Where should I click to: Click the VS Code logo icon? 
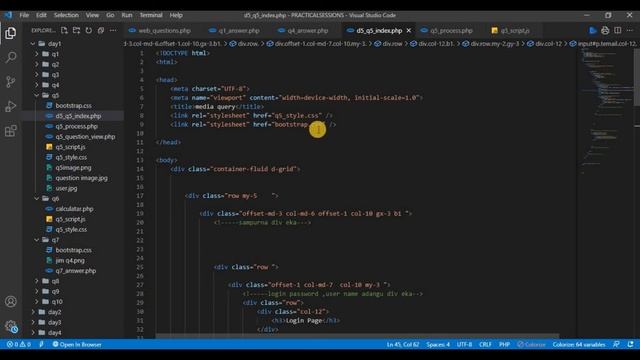tap(8, 15)
